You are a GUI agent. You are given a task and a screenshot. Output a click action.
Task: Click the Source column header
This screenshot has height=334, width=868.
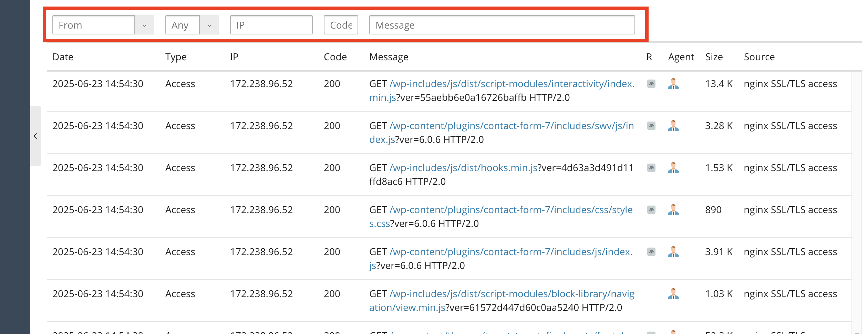[759, 57]
